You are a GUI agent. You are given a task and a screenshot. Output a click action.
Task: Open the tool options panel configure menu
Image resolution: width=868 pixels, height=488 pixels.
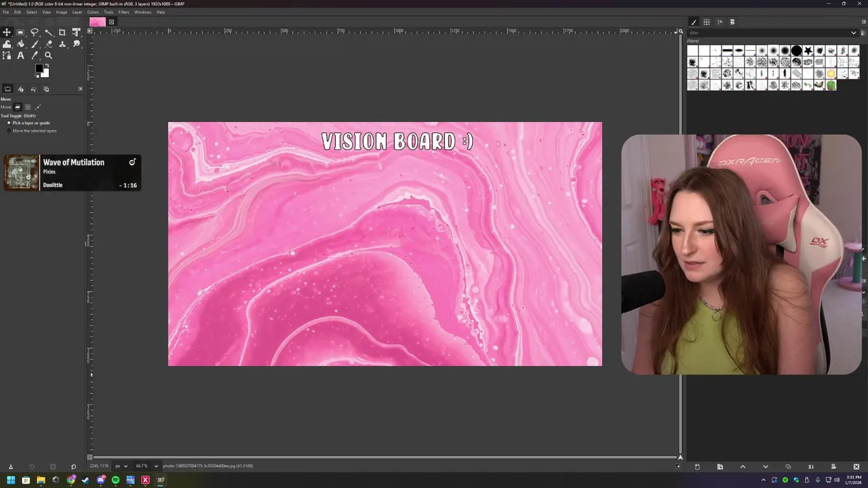(80, 89)
